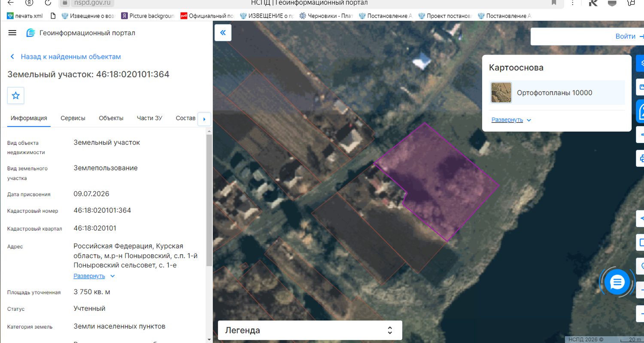Click the Yandex home icon in the browser bar
644x343 pixels.
point(30,3)
